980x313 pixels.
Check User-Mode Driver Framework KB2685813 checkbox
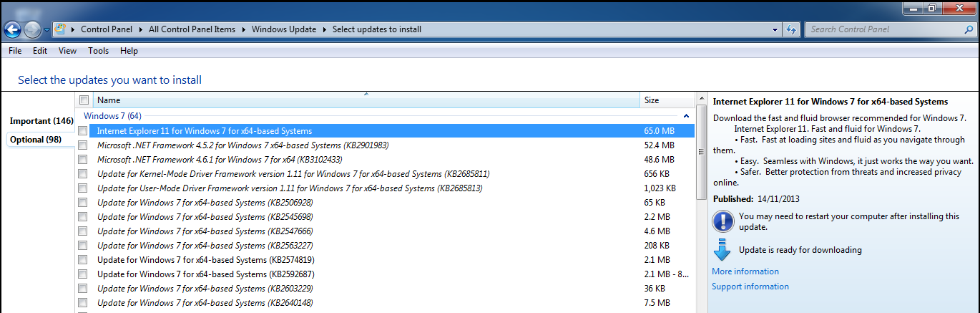[x=83, y=188]
